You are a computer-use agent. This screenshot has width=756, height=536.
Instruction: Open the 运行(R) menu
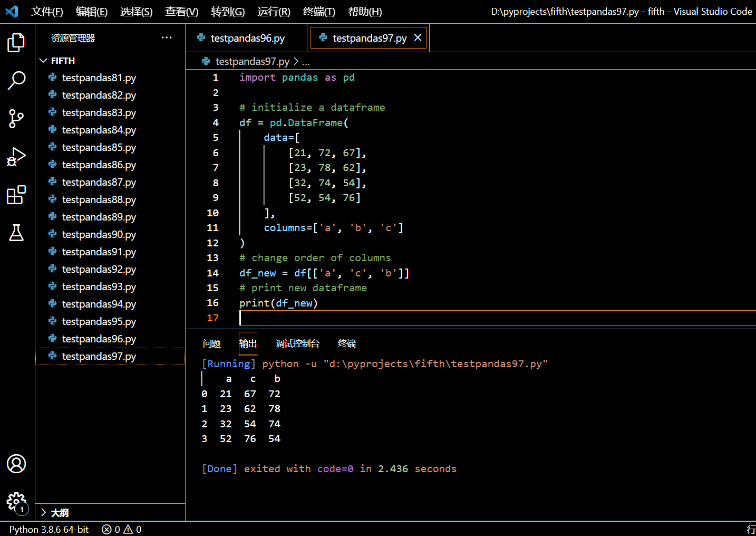(274, 12)
